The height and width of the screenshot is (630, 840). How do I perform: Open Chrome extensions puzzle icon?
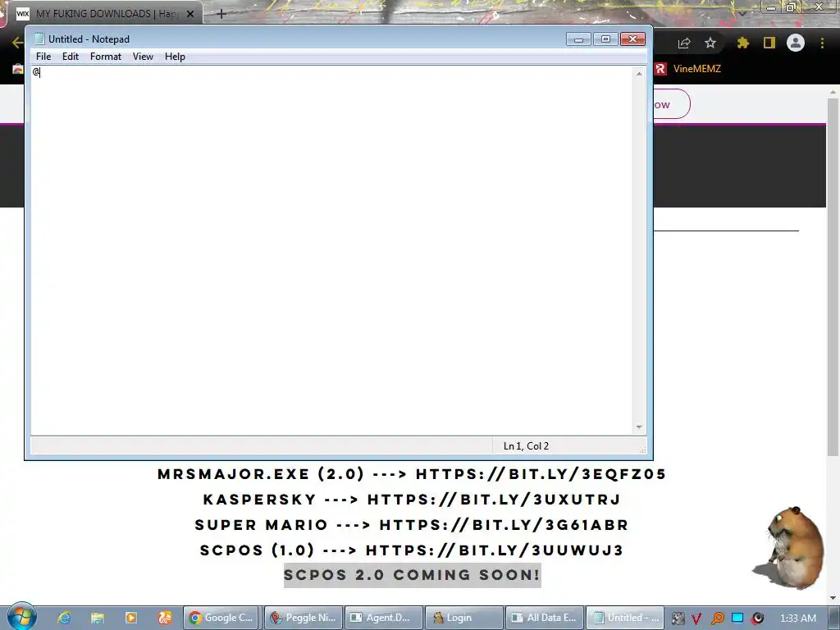coord(743,43)
